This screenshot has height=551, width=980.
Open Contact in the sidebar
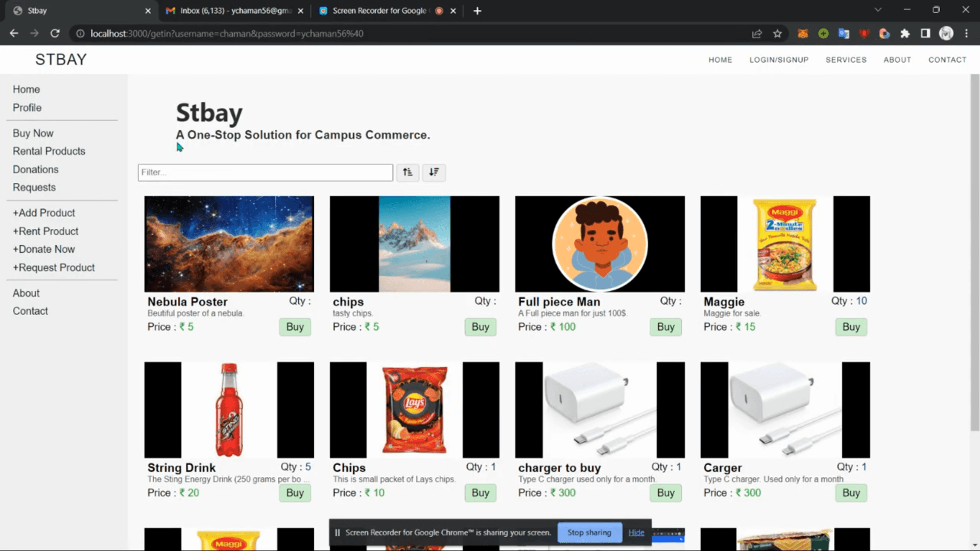pos(30,311)
